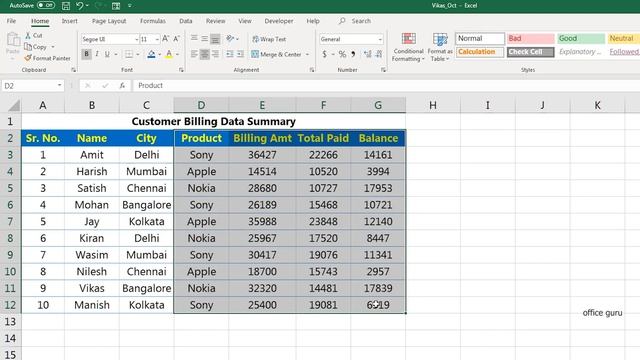Viewport: 640px width, 360px height.
Task: Click the Insert Function fx icon
Action: (122, 85)
